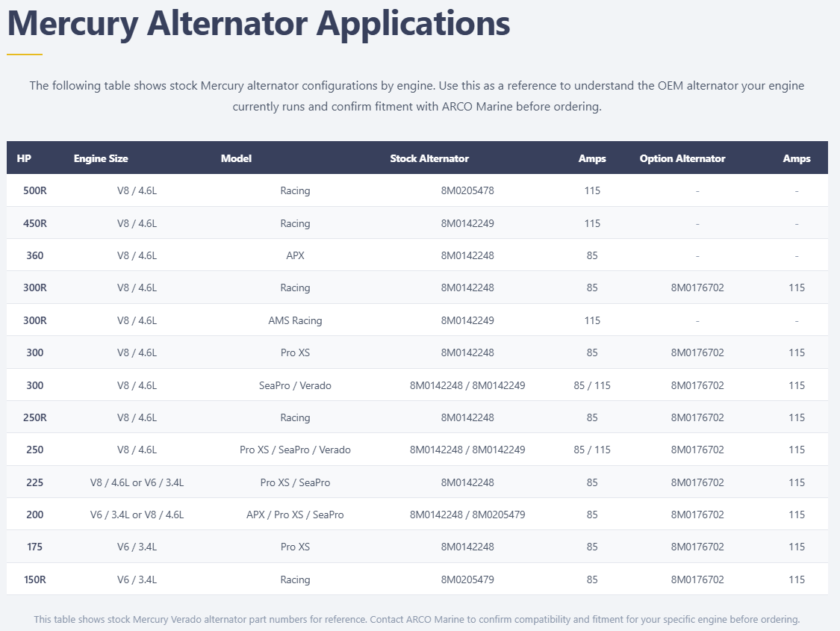Click stock part number 8M0205478
The width and height of the screenshot is (840, 631).
[467, 190]
